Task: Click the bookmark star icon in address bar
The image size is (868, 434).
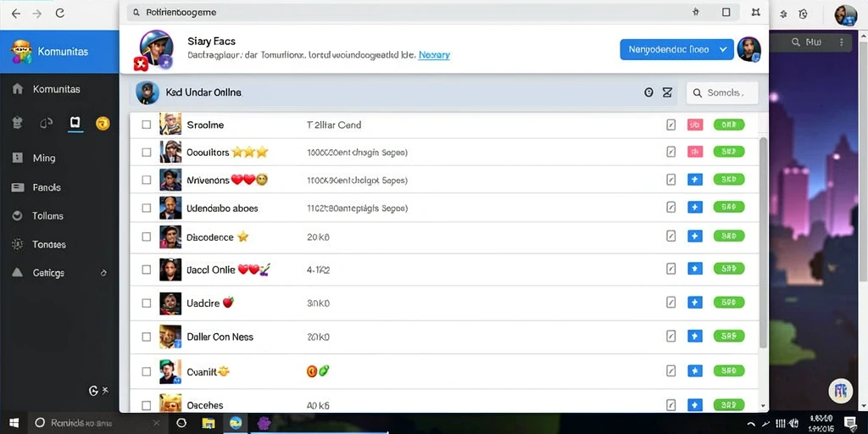Action: tap(696, 12)
